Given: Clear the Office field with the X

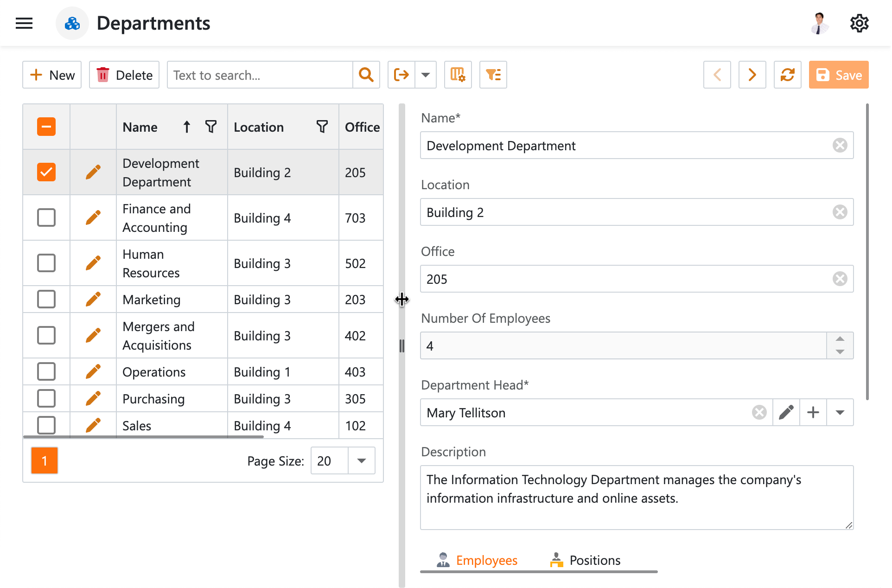Looking at the screenshot, I should [x=840, y=279].
